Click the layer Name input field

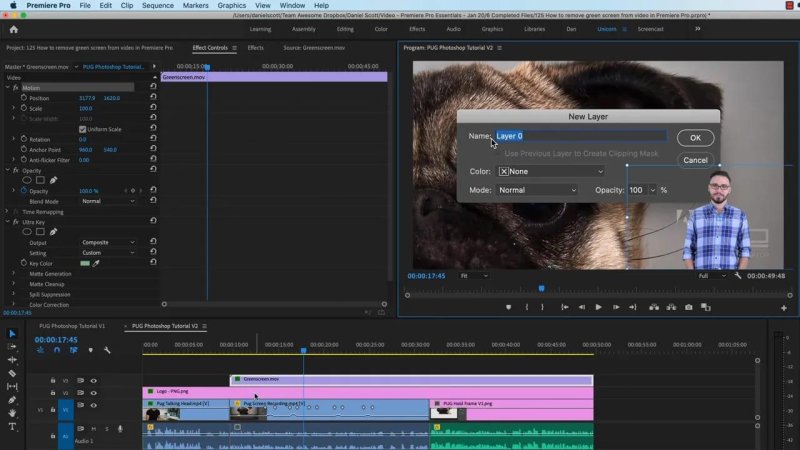(x=580, y=136)
